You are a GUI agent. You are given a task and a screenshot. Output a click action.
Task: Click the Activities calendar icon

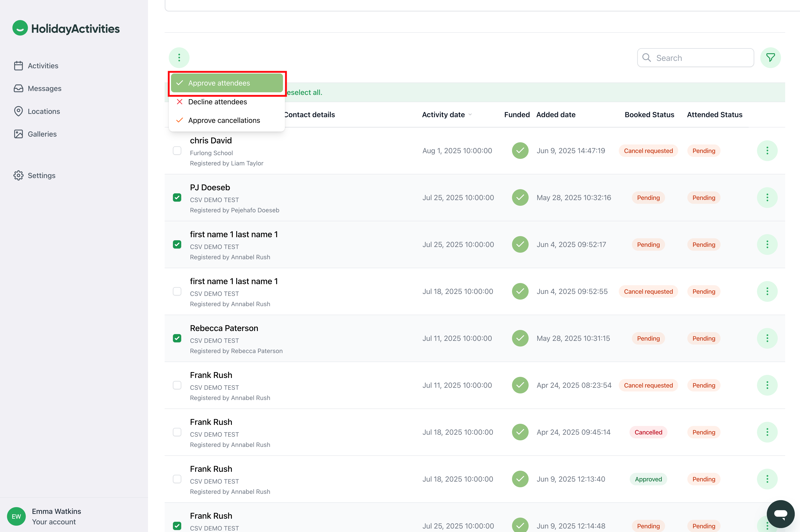point(18,65)
